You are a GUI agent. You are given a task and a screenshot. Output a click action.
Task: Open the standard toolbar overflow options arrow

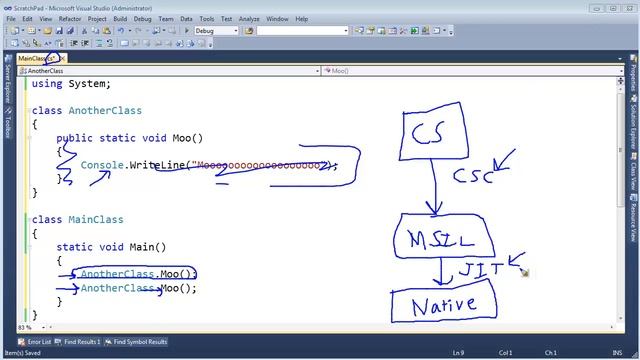pos(451,31)
